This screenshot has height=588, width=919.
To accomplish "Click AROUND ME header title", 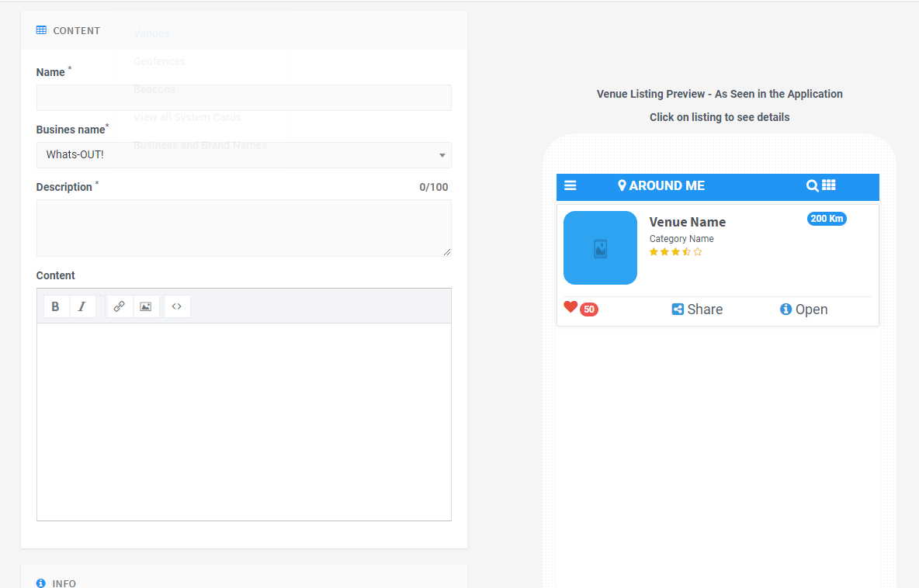I will point(667,185).
